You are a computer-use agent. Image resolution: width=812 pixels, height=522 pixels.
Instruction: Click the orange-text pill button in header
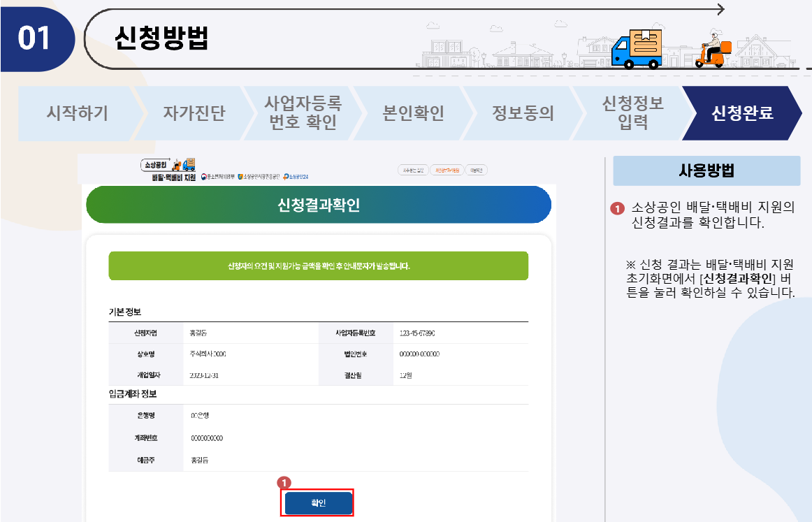pyautogui.click(x=447, y=170)
